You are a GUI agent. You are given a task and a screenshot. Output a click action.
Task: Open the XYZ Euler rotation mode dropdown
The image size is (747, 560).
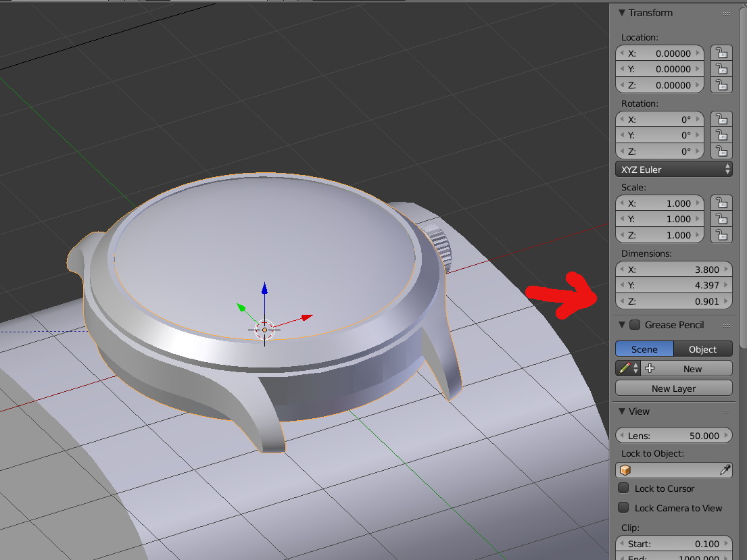[x=673, y=170]
